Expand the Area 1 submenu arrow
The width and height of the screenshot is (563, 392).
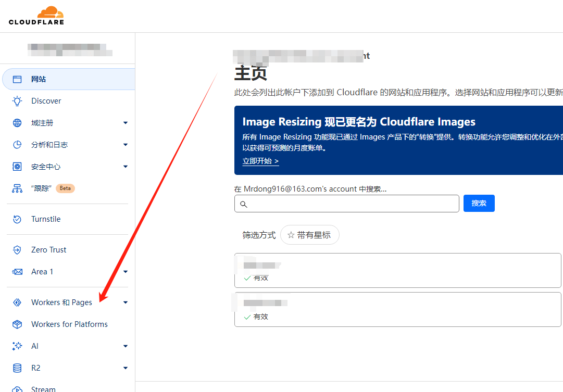pos(126,272)
